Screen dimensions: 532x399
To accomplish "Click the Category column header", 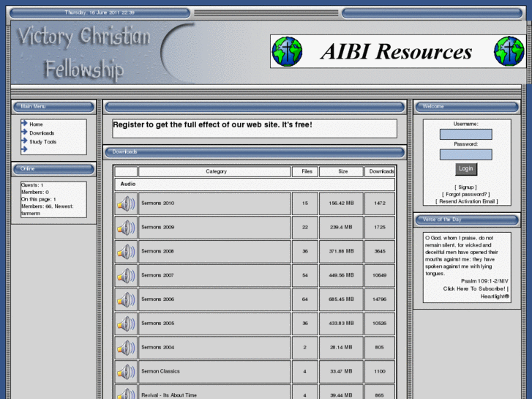I will click(x=216, y=171).
